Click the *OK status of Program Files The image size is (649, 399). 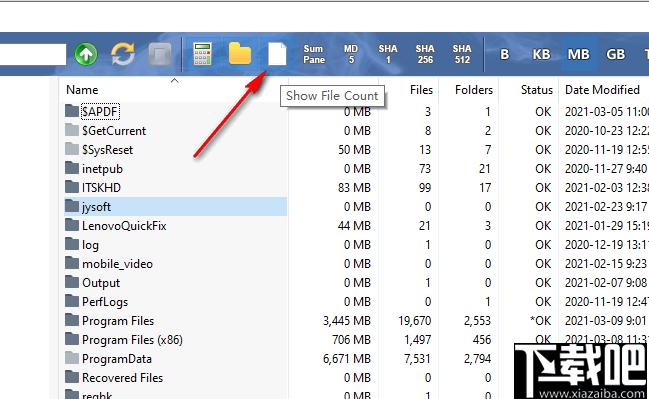coord(541,321)
